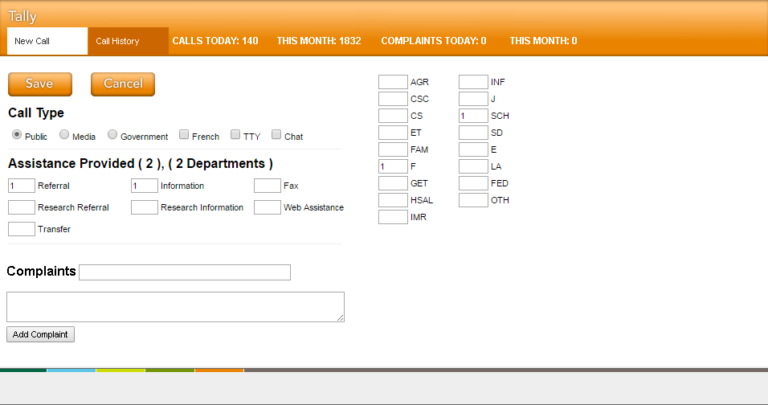Focus the Research Information count field
This screenshot has height=405, width=768.
pos(144,207)
